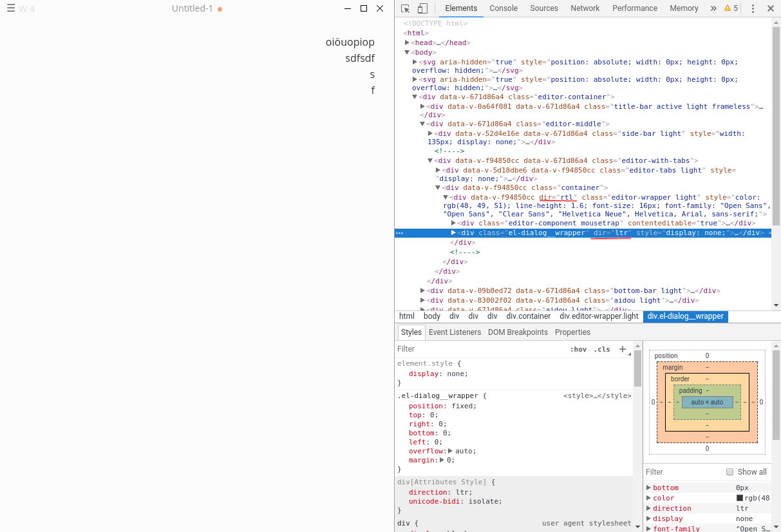Click the Untitled-1 document title

pos(193,8)
